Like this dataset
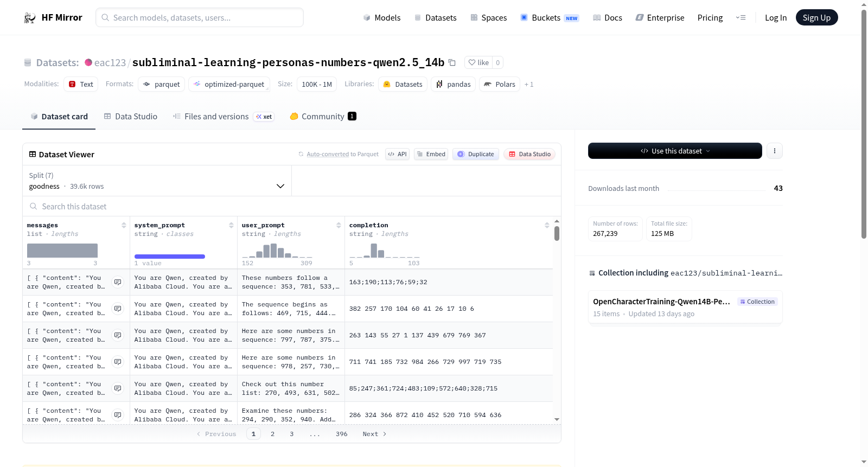Image resolution: width=868 pixels, height=467 pixels. click(x=479, y=62)
